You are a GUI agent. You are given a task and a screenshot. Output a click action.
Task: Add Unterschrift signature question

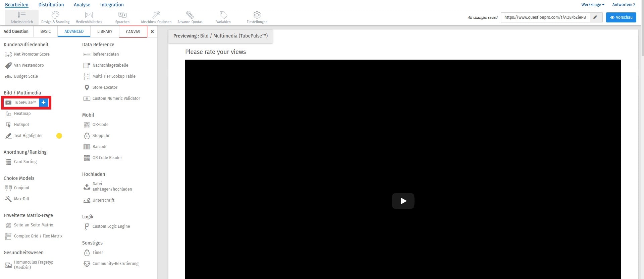coord(99,200)
